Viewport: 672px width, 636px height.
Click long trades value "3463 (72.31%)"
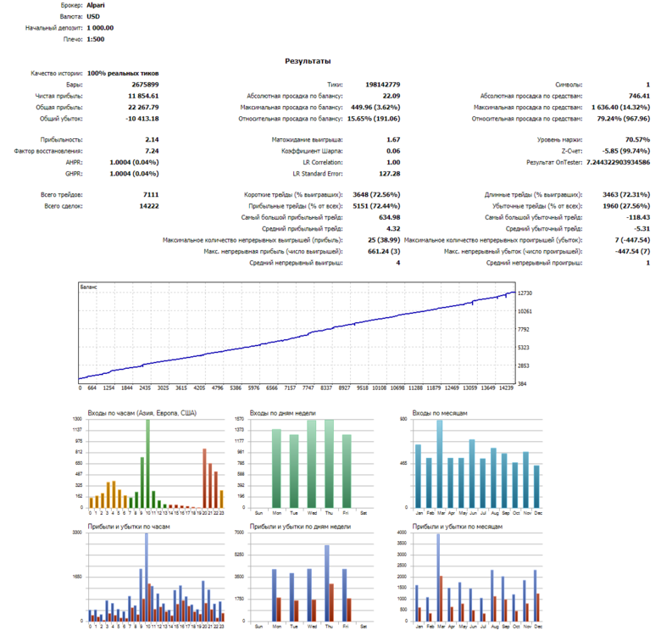pos(626,195)
